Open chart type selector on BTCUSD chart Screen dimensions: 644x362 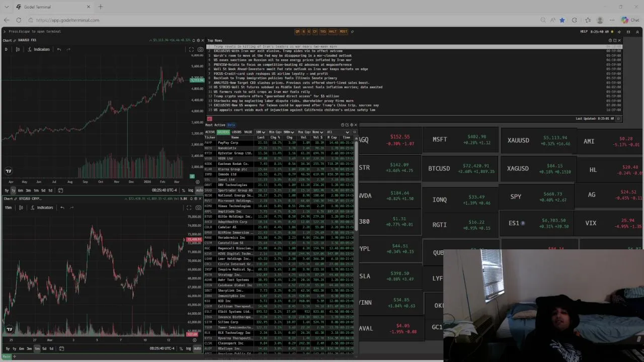click(21, 208)
